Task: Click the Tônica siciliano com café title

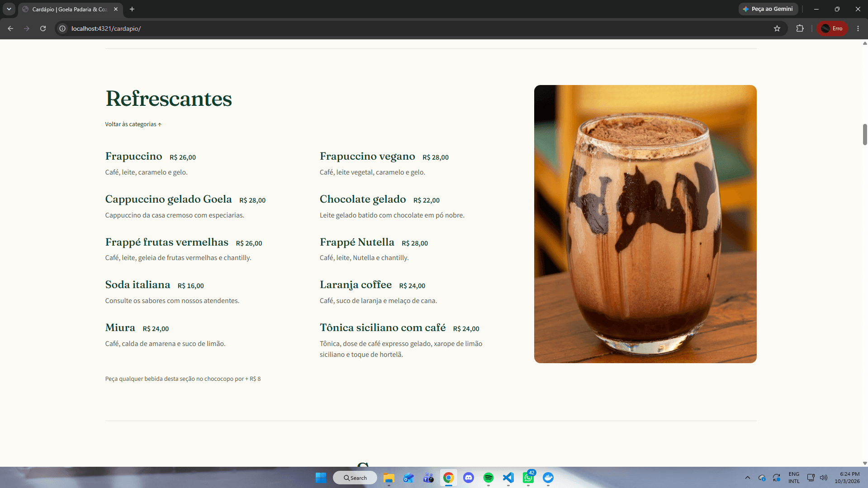Action: (x=383, y=328)
